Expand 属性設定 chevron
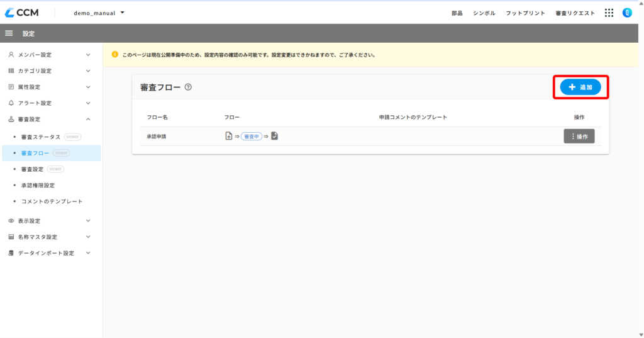 pos(88,87)
